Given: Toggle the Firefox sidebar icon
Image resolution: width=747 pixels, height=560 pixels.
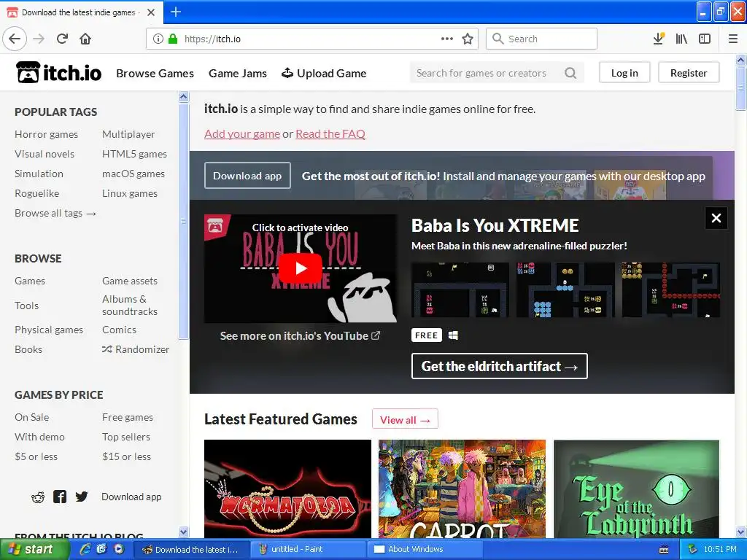Looking at the screenshot, I should tap(705, 39).
